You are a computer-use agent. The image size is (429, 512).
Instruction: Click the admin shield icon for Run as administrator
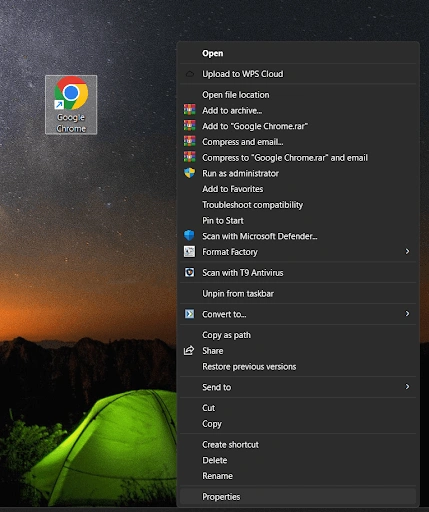coord(190,173)
